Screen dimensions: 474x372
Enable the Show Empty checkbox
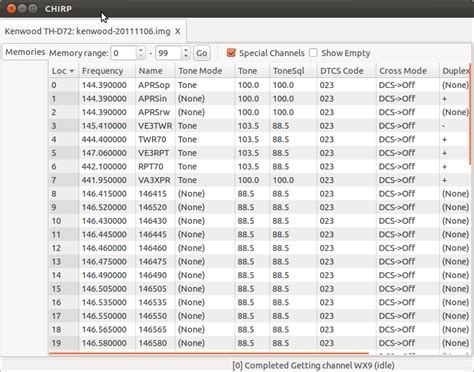click(313, 53)
